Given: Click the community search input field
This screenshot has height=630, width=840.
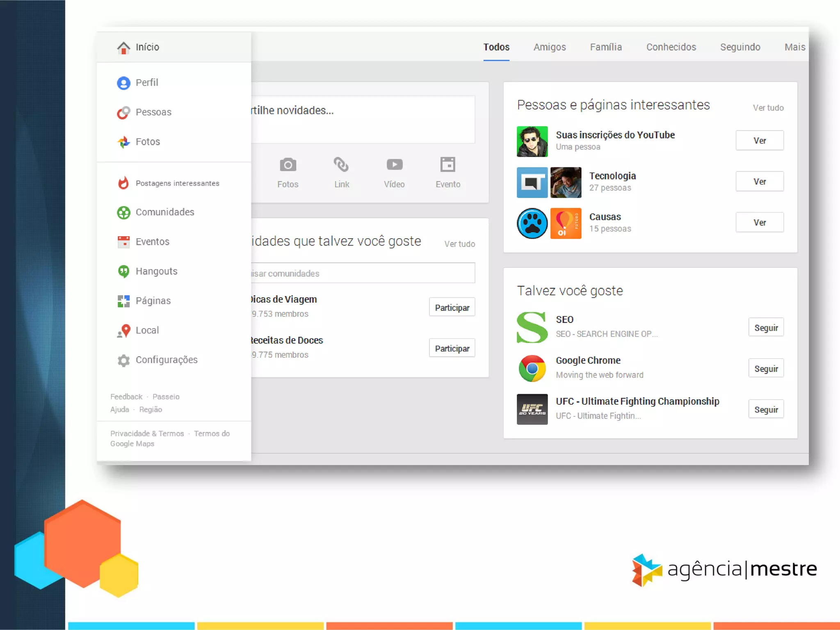Looking at the screenshot, I should tap(363, 273).
